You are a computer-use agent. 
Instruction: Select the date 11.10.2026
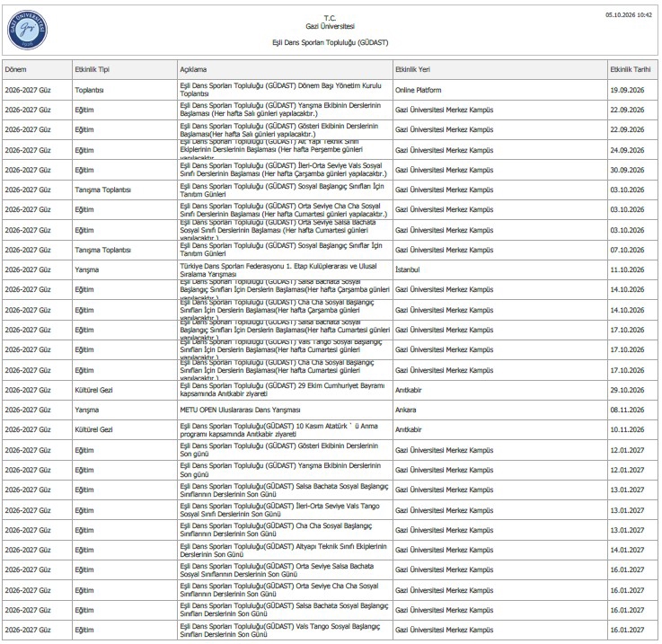627,269
